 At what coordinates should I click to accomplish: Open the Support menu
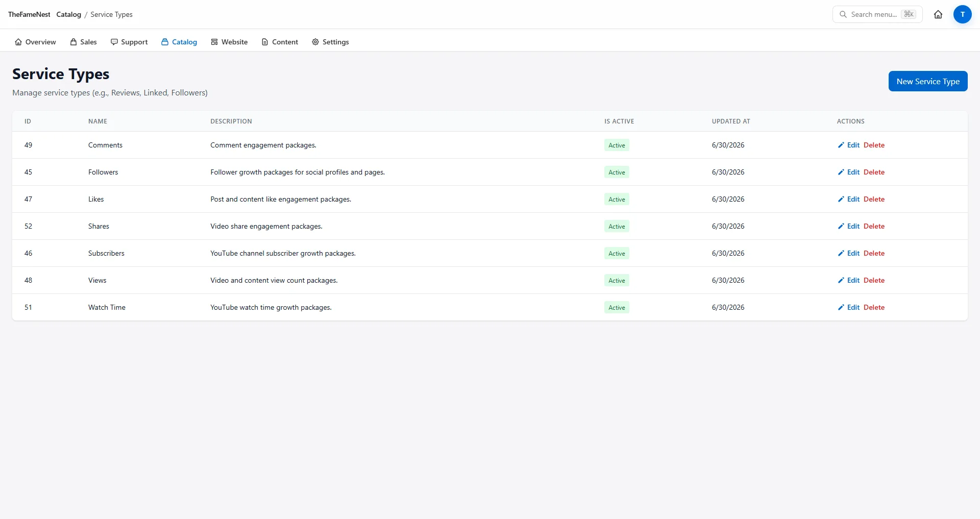point(129,42)
